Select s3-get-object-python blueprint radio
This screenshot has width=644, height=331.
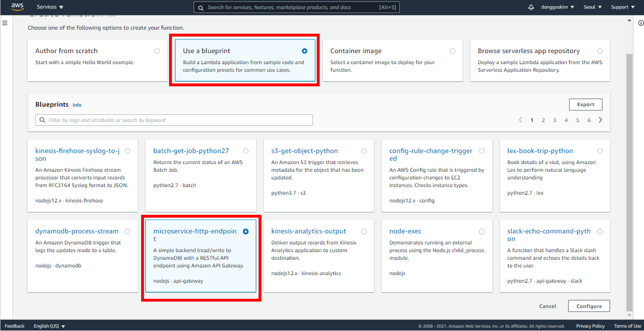(x=364, y=151)
